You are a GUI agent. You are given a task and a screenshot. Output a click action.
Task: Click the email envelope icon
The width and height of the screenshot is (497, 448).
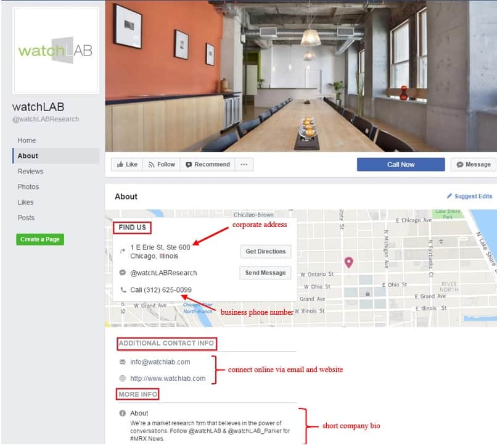pyautogui.click(x=122, y=362)
